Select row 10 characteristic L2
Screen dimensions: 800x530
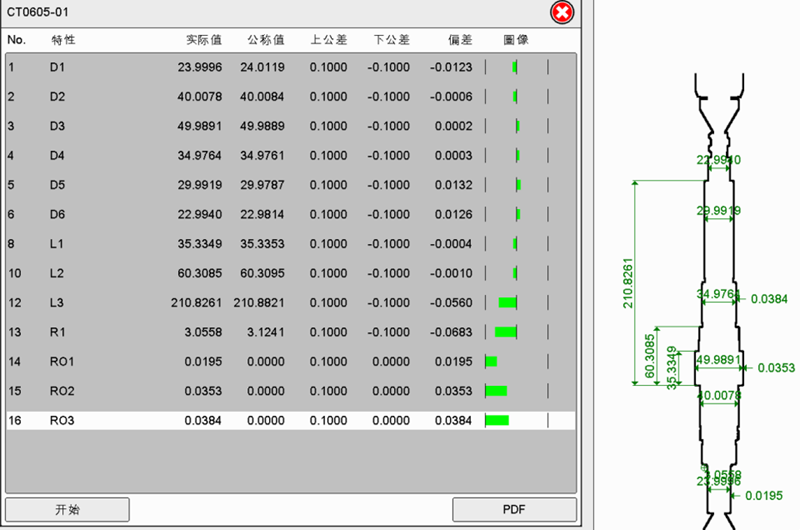(x=291, y=273)
